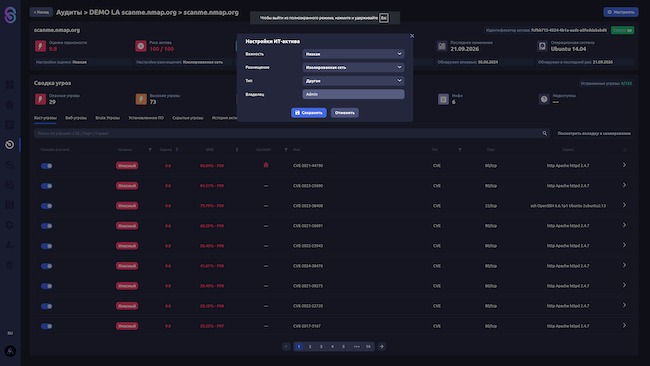Expand the 22/tcp OpenSSH row chevron
The height and width of the screenshot is (366, 650).
coord(624,205)
